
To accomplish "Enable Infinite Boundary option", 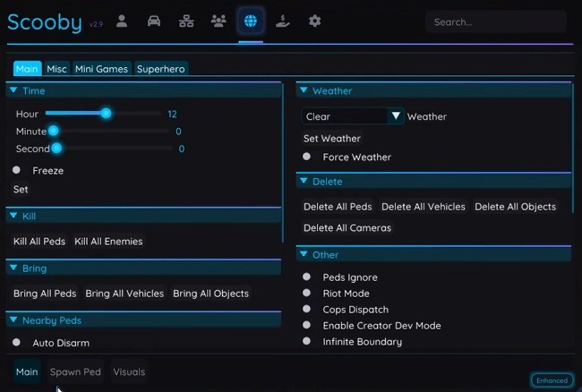I will [306, 341].
